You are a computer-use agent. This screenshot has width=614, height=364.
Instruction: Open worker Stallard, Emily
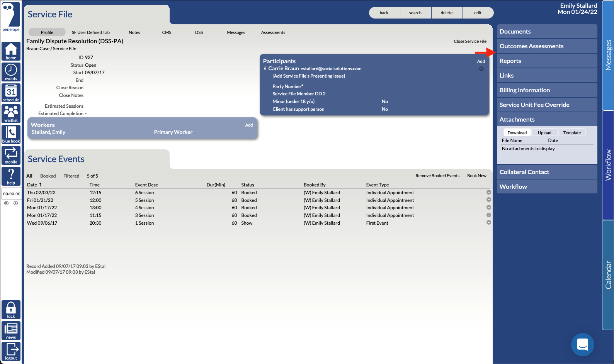[48, 132]
